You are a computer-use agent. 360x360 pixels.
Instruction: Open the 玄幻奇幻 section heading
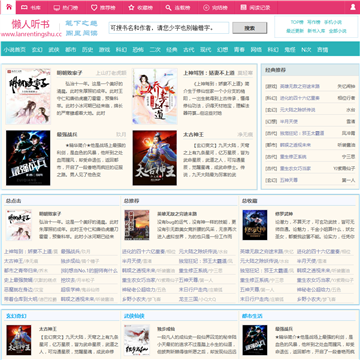16,316
